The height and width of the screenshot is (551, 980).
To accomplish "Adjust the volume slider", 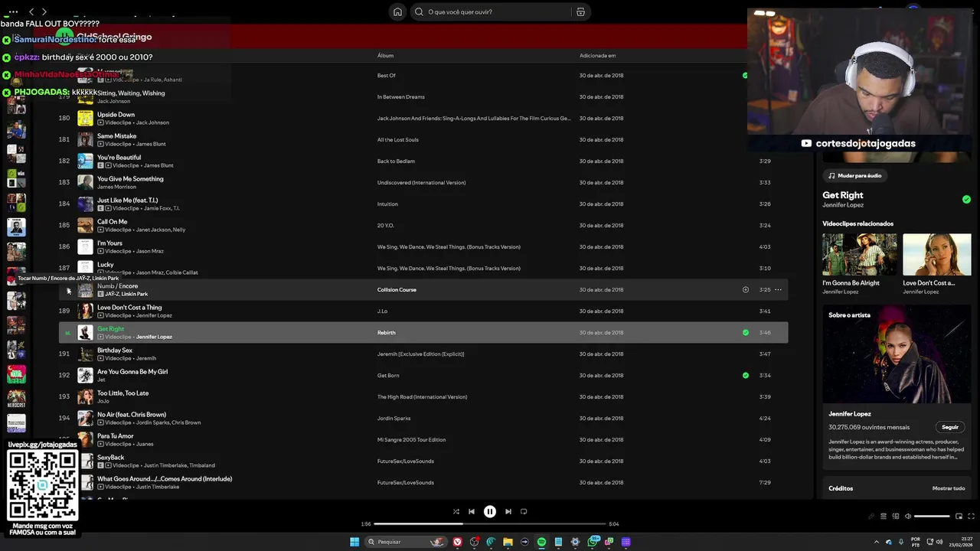I will pos(932,517).
